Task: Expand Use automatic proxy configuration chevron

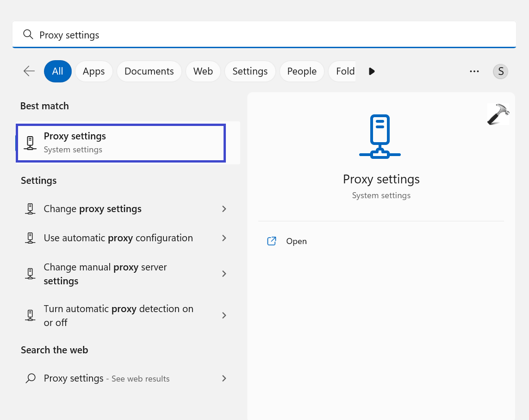Action: coord(224,238)
